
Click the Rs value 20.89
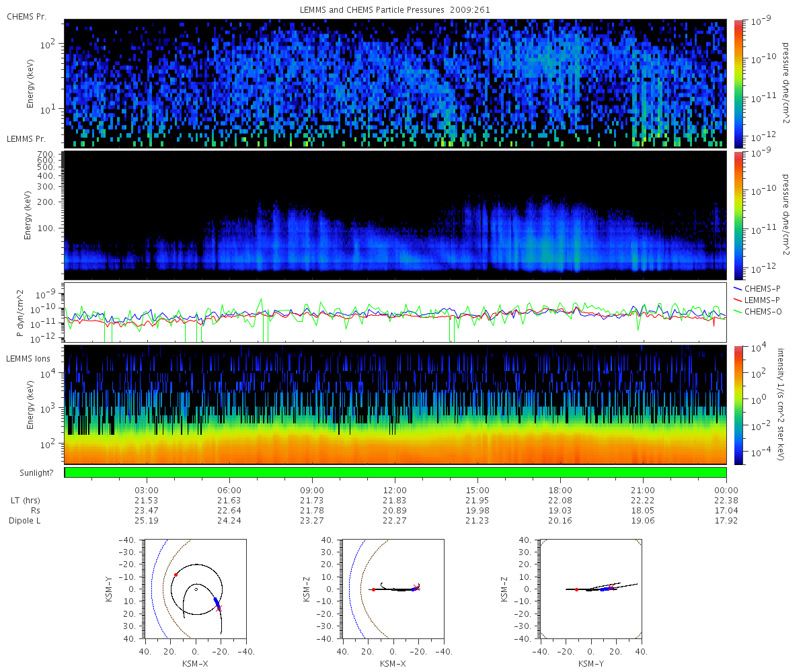click(x=395, y=511)
